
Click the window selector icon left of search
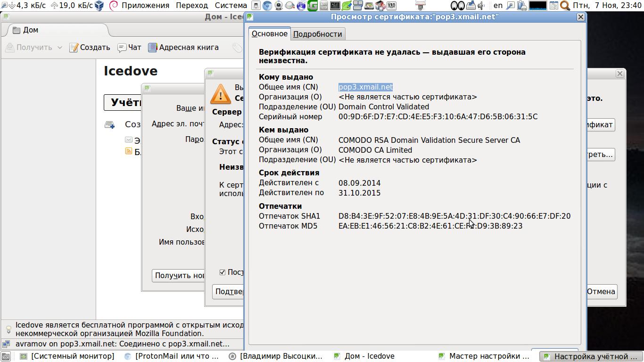tap(554, 6)
